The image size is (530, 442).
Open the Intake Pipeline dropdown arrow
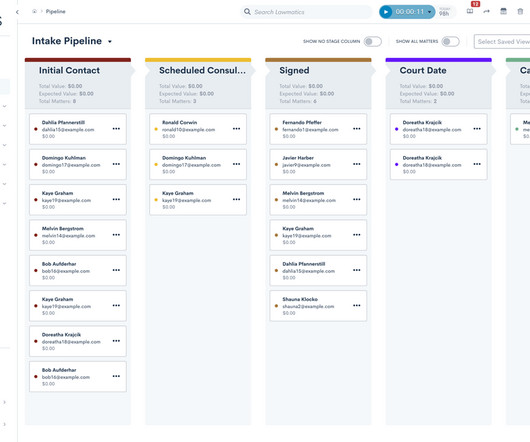tap(110, 42)
